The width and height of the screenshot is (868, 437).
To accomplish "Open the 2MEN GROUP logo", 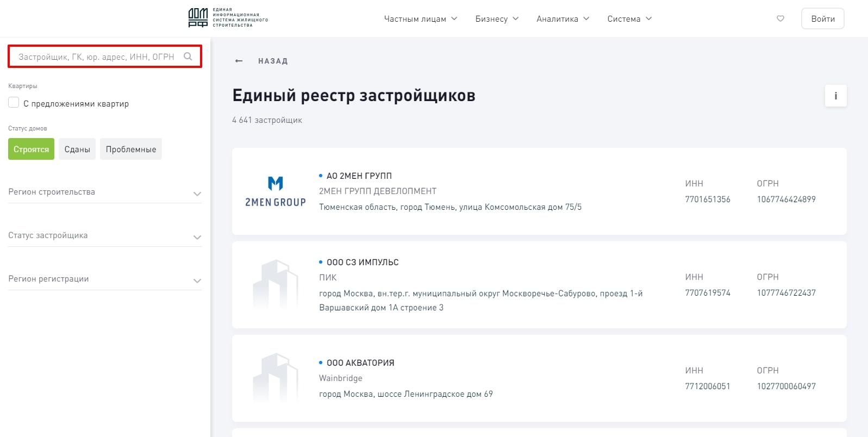I will pyautogui.click(x=276, y=191).
